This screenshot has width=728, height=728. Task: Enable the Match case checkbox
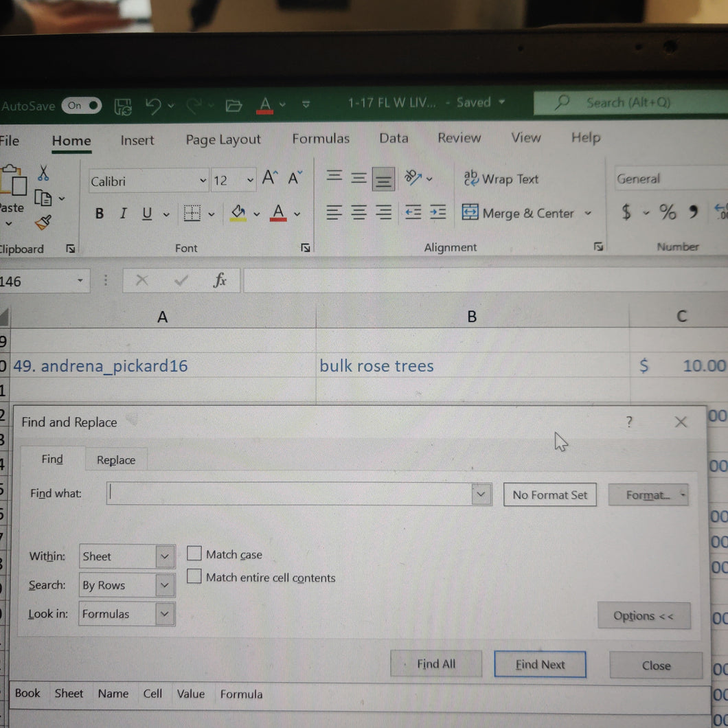pyautogui.click(x=194, y=554)
